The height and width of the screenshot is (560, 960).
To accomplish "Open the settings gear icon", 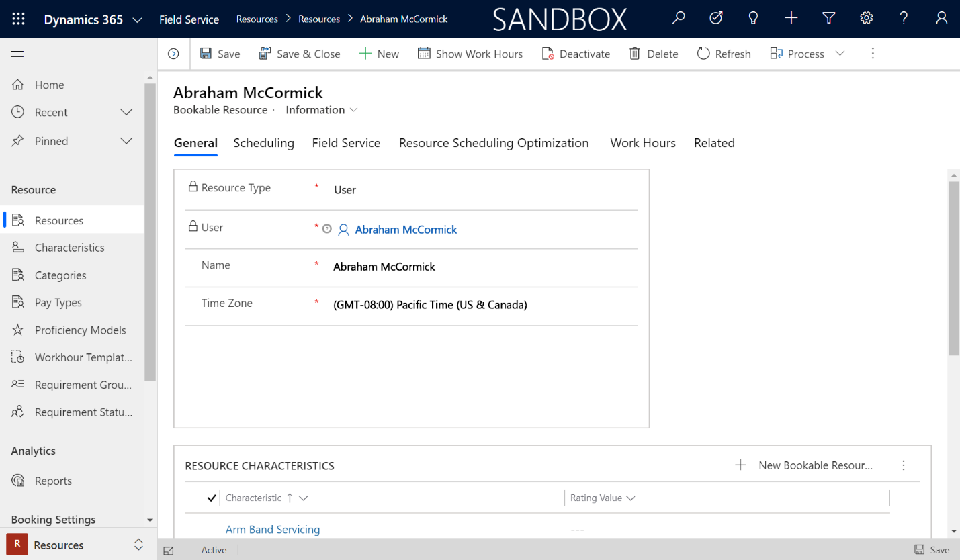I will click(867, 18).
